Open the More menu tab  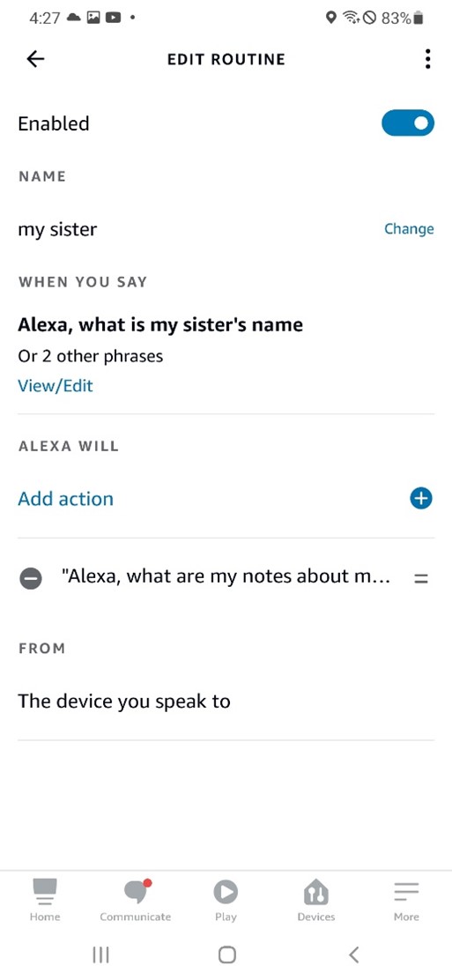pyautogui.click(x=406, y=900)
